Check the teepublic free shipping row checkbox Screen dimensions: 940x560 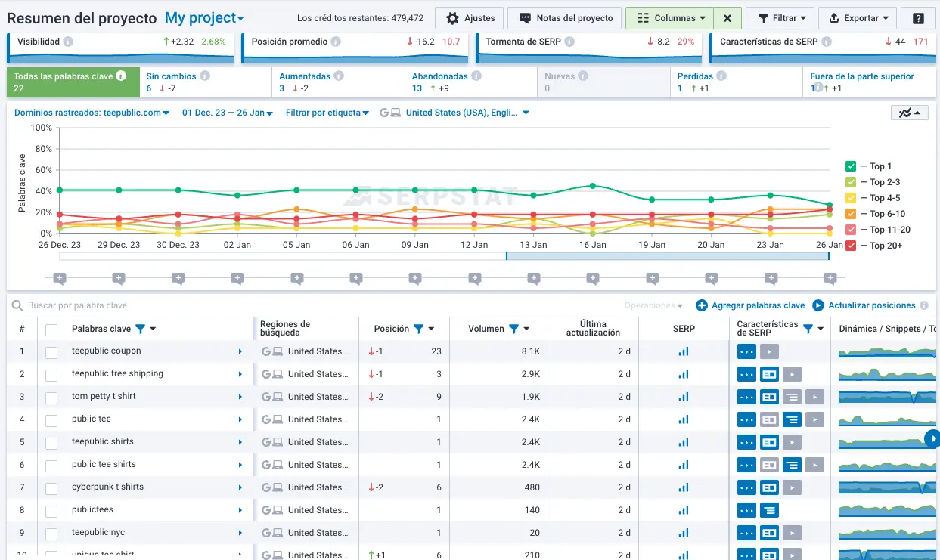pyautogui.click(x=51, y=374)
